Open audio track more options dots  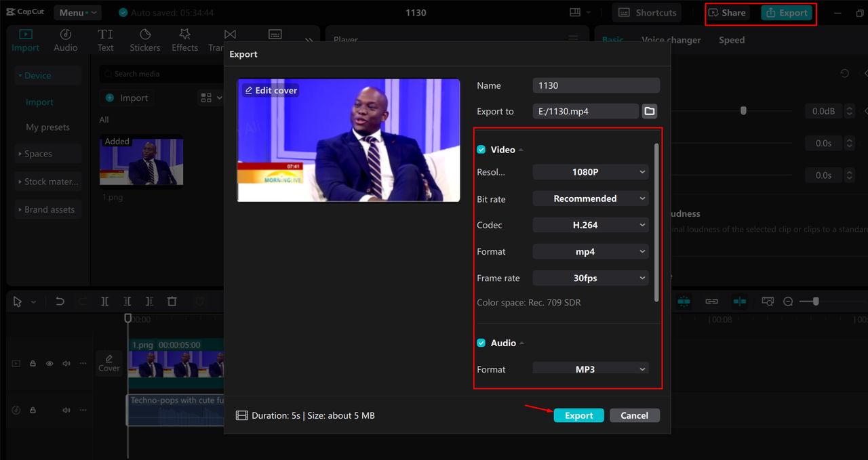click(83, 410)
